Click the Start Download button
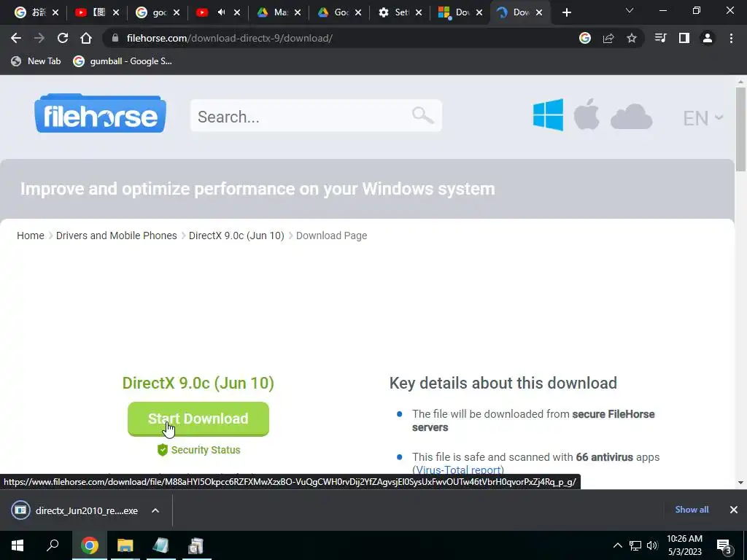 [x=198, y=419]
